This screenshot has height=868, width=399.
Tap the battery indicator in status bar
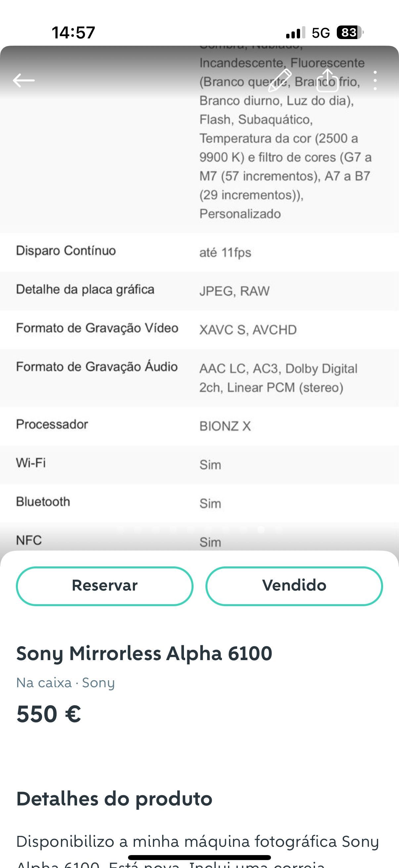[350, 32]
